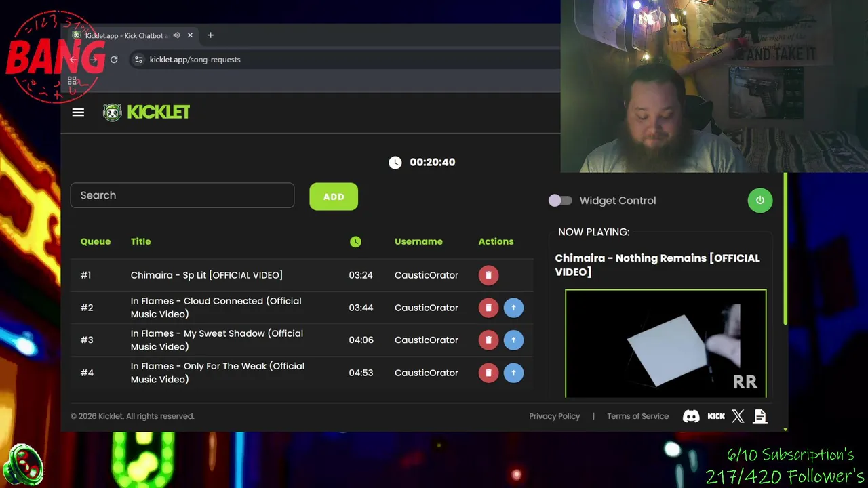Click the duration column clock icon

tap(355, 241)
